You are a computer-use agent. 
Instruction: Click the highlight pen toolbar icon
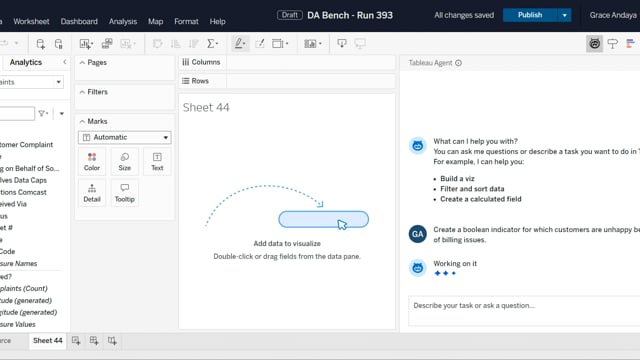240,44
